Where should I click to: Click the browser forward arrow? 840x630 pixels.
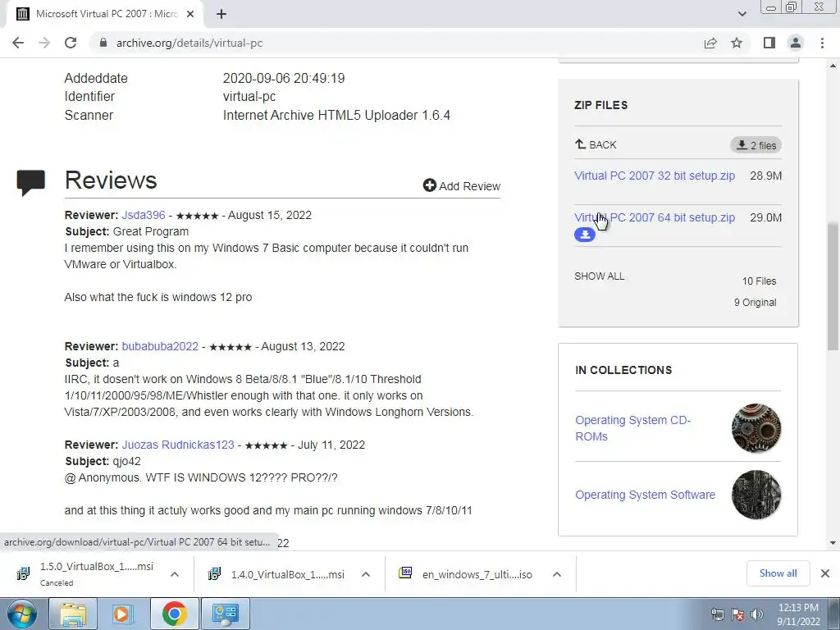click(44, 43)
